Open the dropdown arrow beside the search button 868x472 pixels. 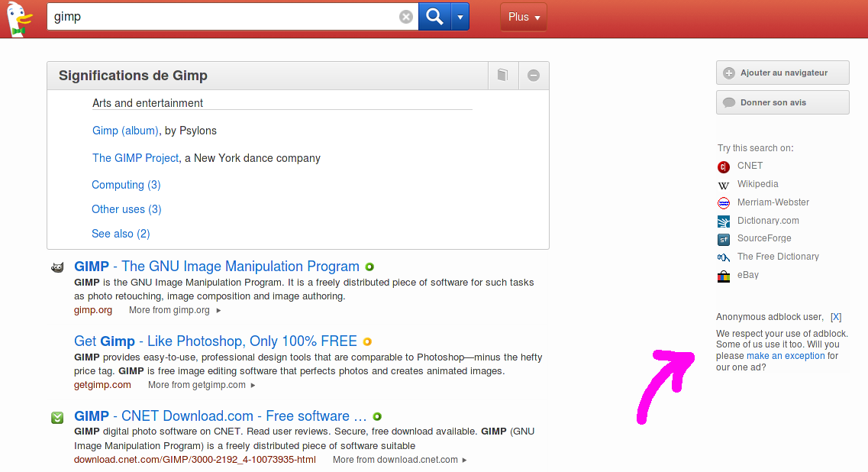click(460, 17)
